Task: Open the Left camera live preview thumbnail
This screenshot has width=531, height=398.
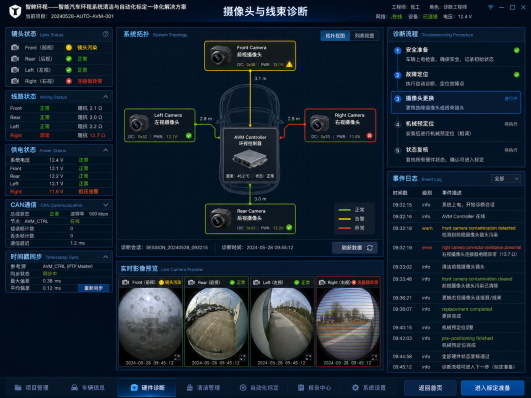Action: 282,322
